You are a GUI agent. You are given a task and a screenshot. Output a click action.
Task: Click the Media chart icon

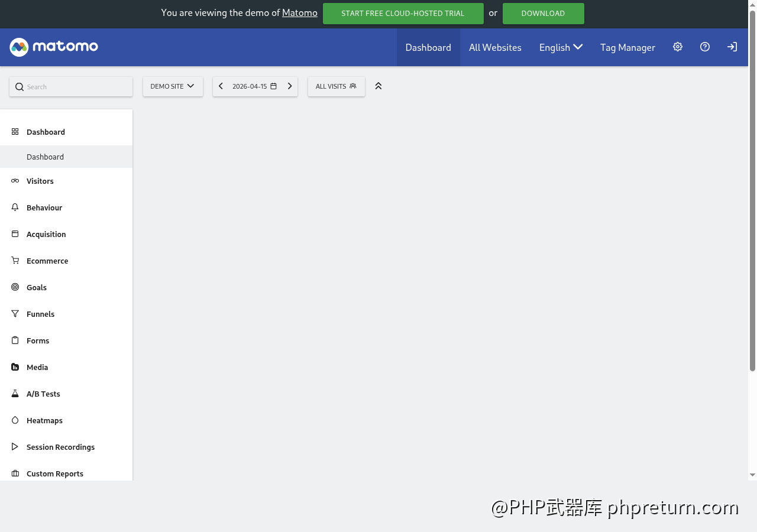(x=15, y=367)
